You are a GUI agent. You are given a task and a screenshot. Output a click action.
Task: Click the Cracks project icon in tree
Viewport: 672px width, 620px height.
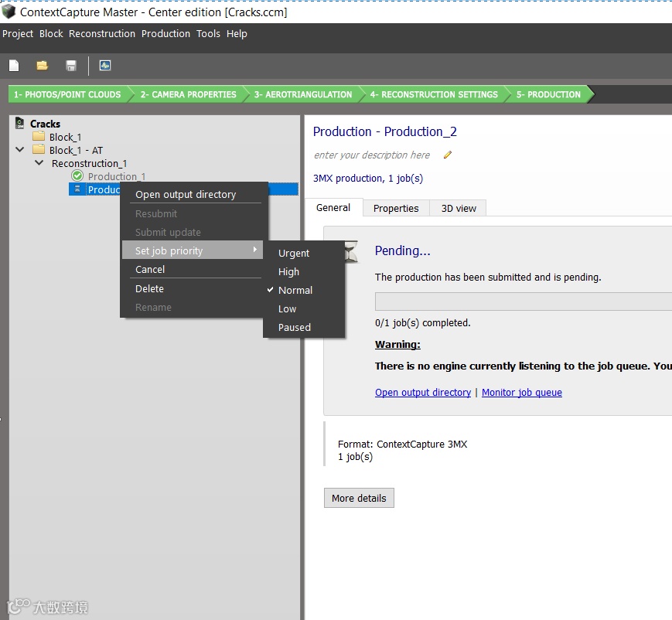(x=19, y=124)
